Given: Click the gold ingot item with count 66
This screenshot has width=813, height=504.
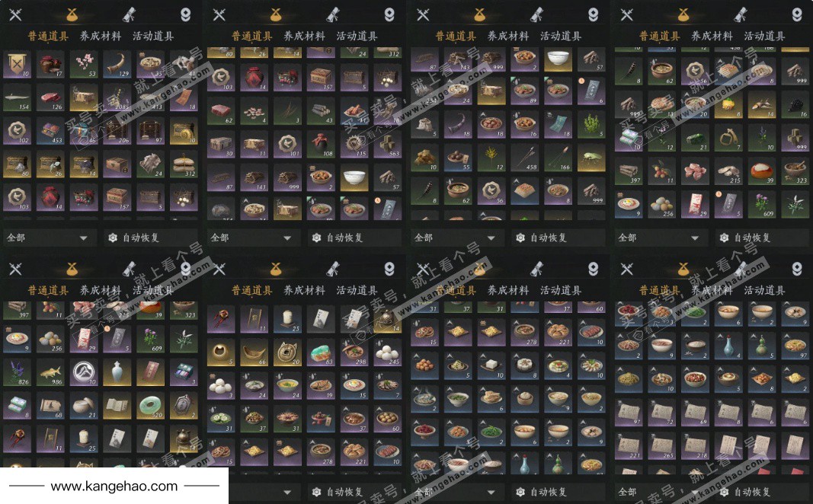Looking at the screenshot, I should pos(254,352).
